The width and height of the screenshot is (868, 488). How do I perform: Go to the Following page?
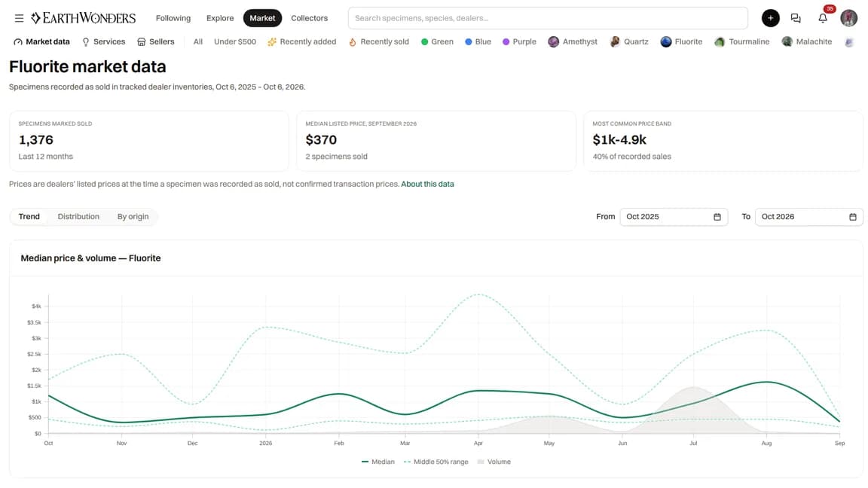(173, 18)
